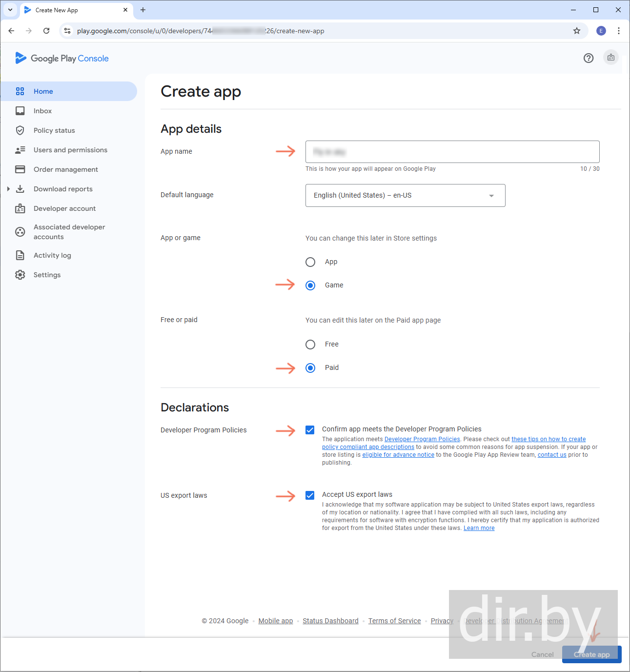Image resolution: width=630 pixels, height=672 pixels.
Task: Click the Developer account badge icon in sidebar
Action: point(20,208)
